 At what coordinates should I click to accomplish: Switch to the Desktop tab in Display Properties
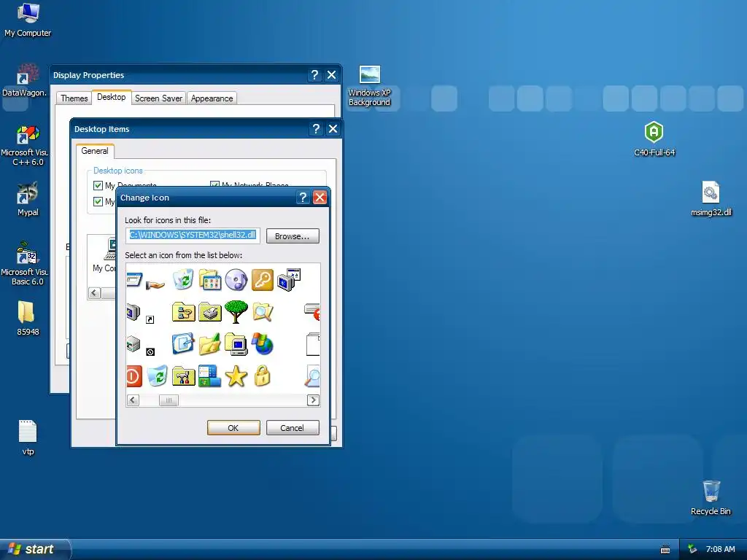pos(112,97)
